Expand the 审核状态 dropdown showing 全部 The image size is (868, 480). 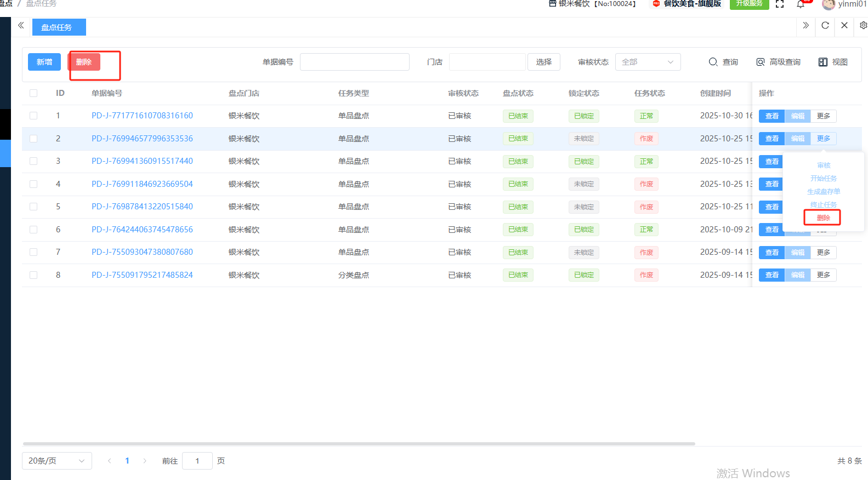648,62
